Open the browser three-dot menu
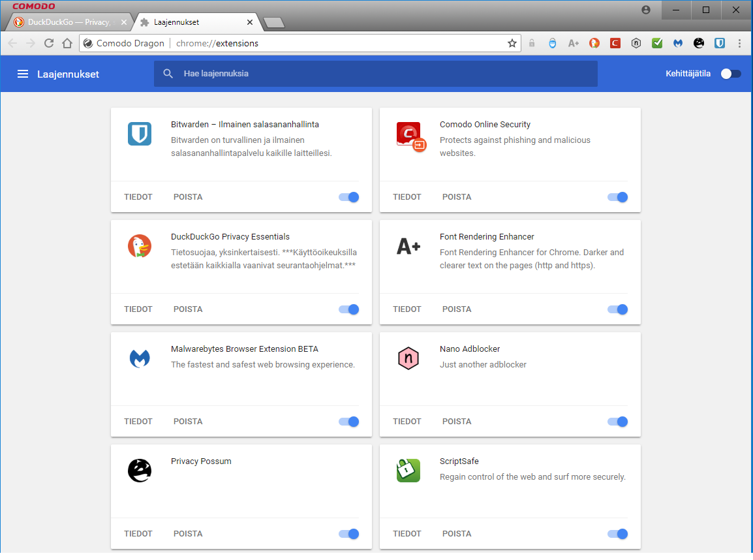The width and height of the screenshot is (753, 560). coord(739,44)
